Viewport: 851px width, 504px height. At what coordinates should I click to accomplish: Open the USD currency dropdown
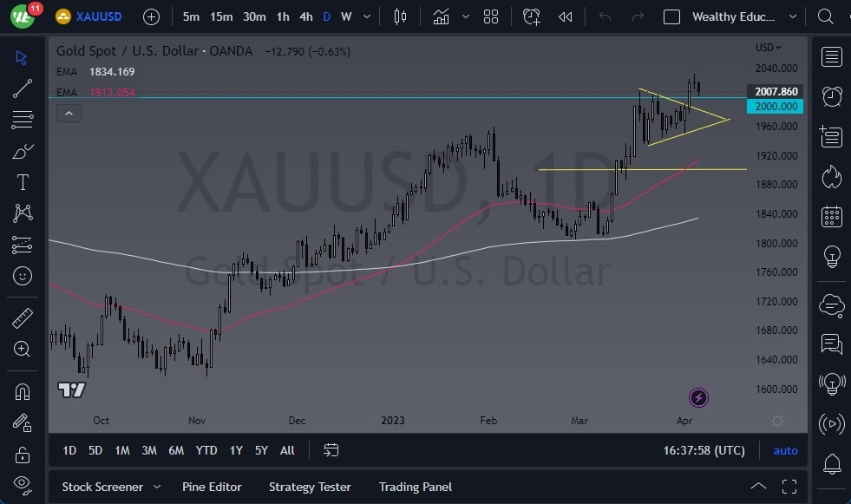tap(768, 48)
